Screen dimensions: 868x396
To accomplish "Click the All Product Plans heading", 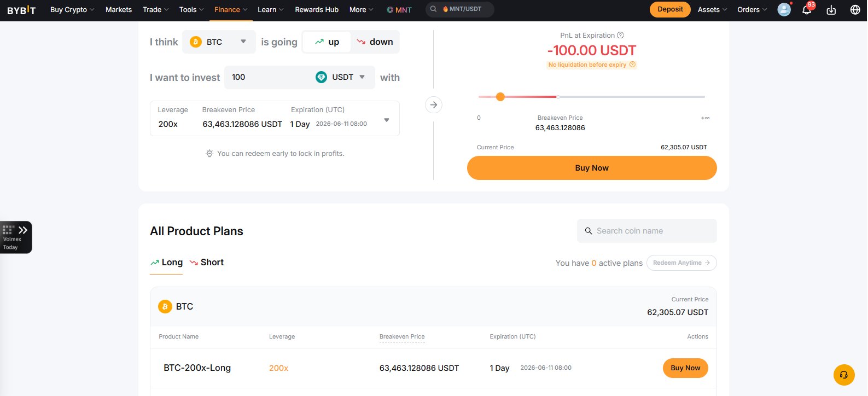I will pyautogui.click(x=196, y=231).
